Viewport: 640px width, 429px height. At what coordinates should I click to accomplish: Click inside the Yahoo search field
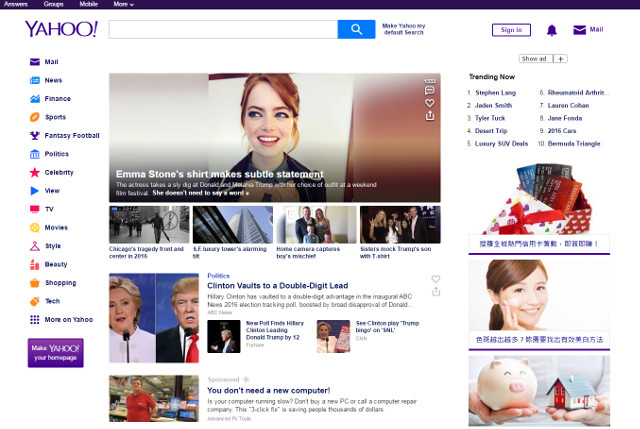click(223, 29)
